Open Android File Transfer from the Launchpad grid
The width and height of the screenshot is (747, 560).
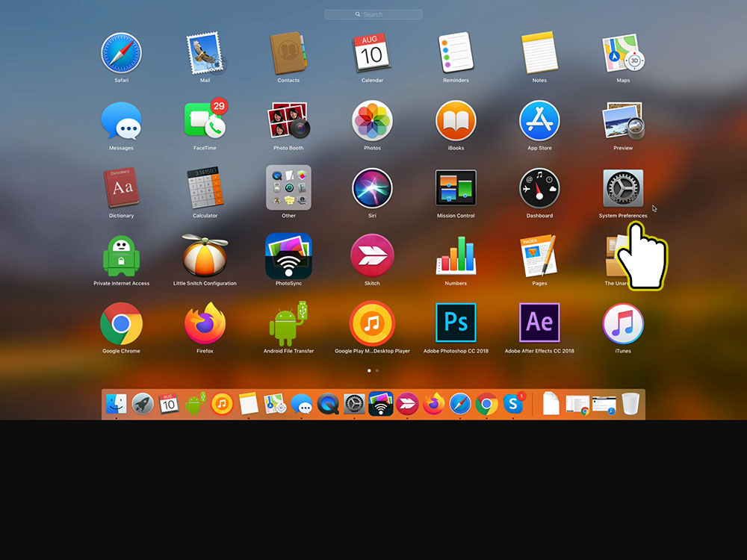click(x=288, y=323)
